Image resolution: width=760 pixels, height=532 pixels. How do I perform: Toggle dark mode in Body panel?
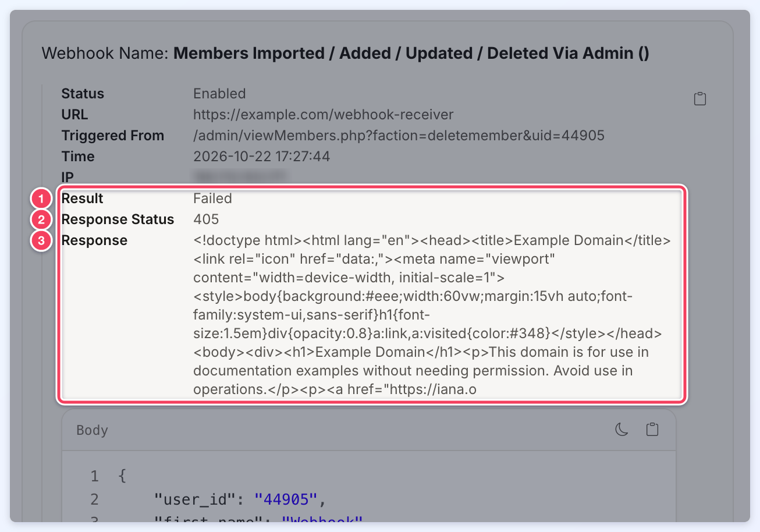[x=622, y=430]
